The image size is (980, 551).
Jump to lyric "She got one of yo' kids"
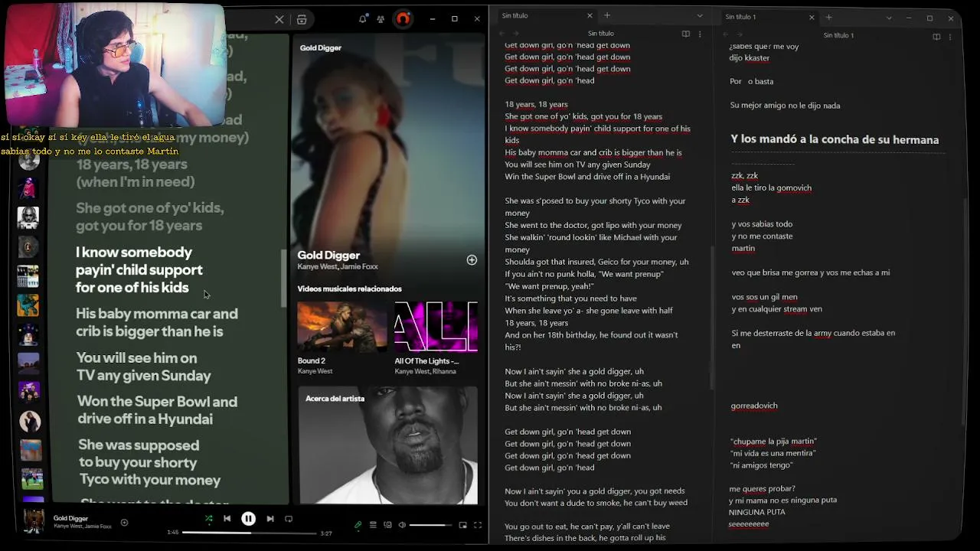pyautogui.click(x=150, y=217)
